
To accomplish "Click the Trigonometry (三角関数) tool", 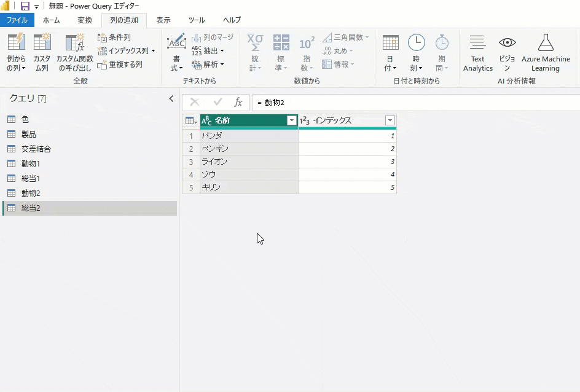I will click(345, 37).
